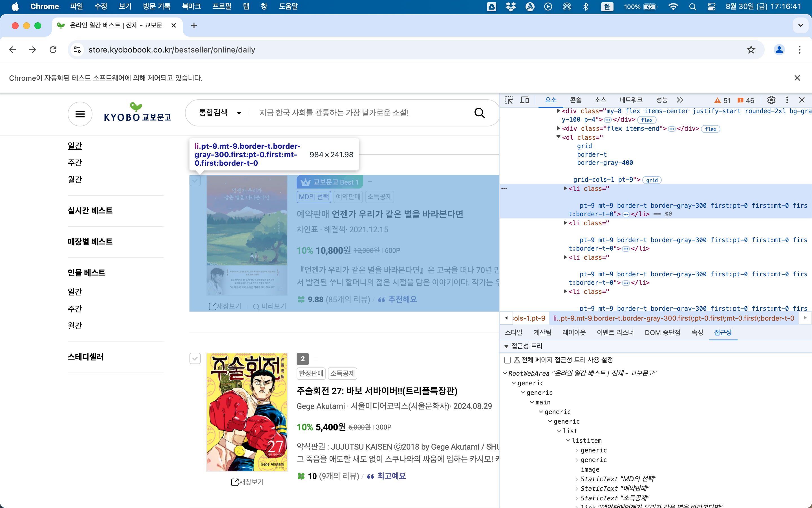
Task: Open the 방문 기록 menu in menu bar
Action: [x=157, y=7]
